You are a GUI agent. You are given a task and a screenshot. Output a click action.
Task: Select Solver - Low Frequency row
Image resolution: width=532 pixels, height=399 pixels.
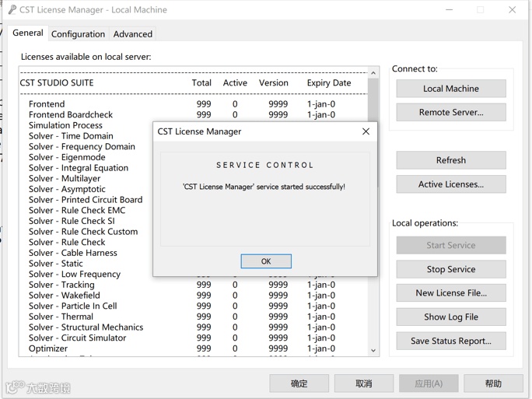[86, 274]
